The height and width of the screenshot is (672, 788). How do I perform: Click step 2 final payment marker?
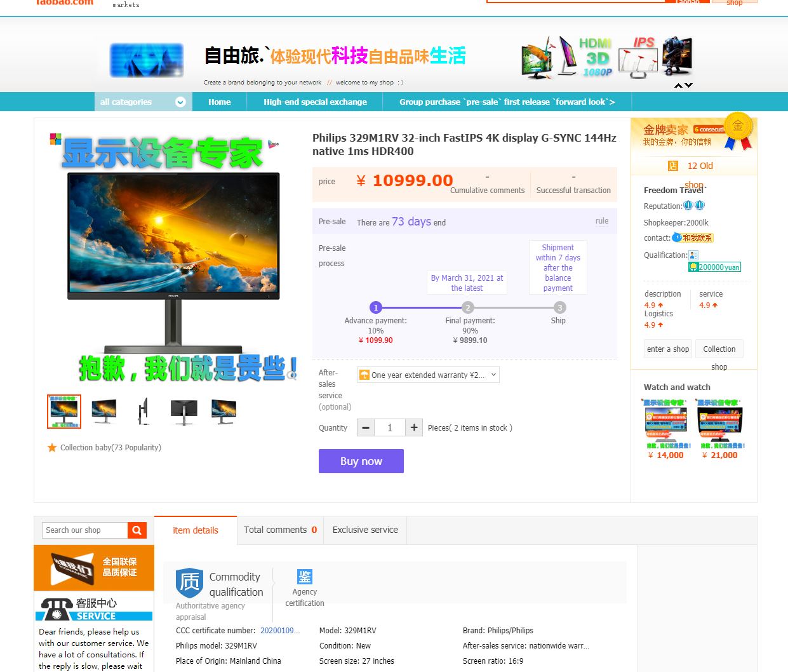tap(468, 307)
